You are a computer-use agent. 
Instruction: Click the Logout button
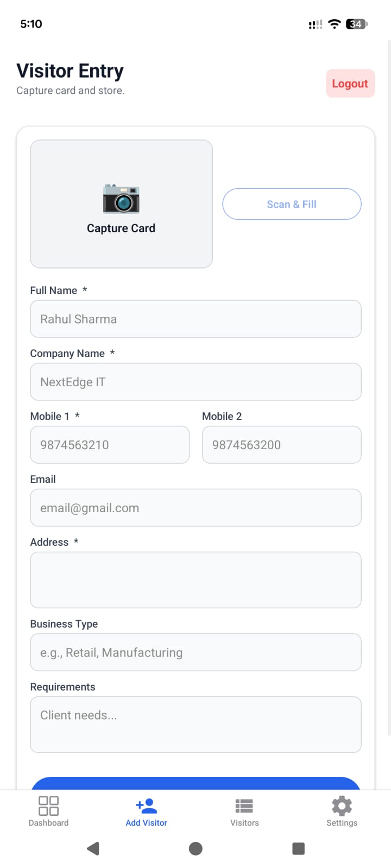point(350,84)
